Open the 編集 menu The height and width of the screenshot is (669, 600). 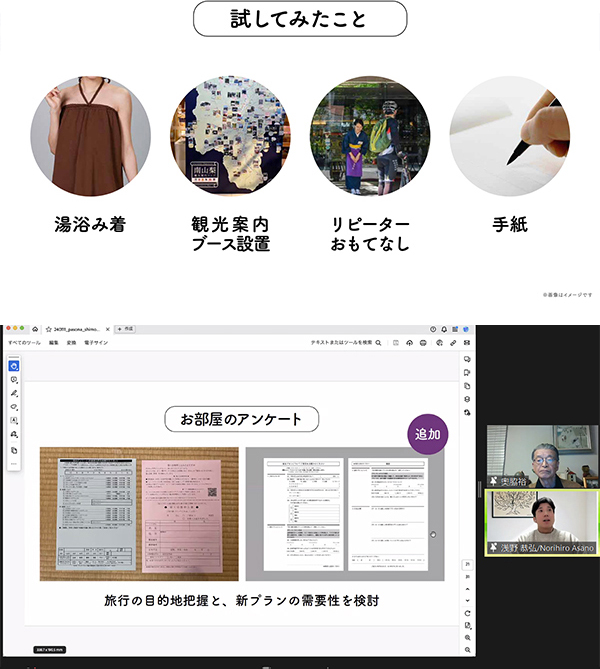pos(54,343)
